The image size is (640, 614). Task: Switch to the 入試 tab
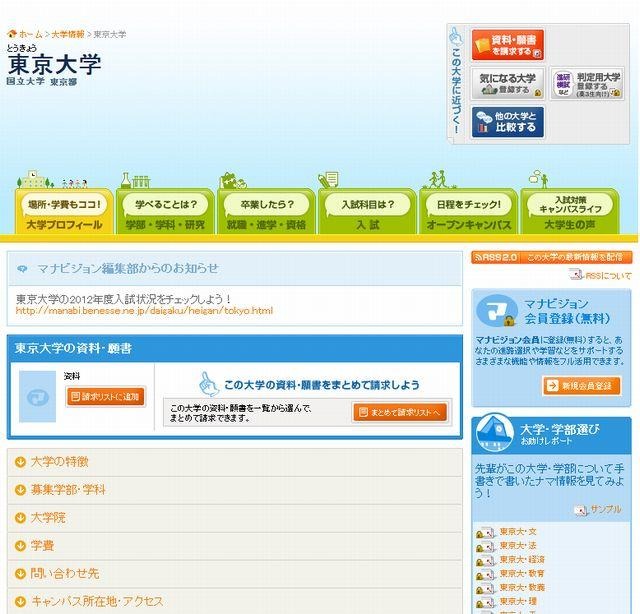point(367,212)
